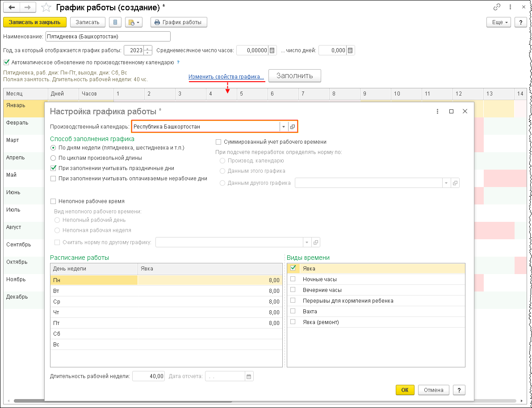Open dialog vertical dots menu
This screenshot has width=532, height=408.
click(x=438, y=111)
